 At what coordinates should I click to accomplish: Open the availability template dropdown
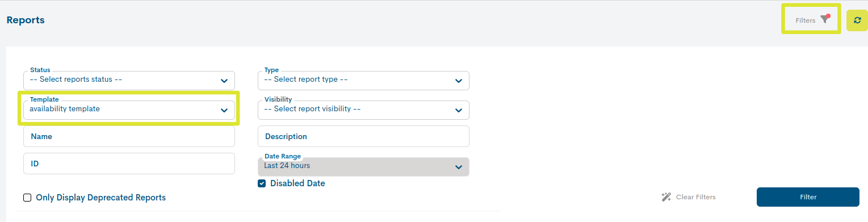pos(129,110)
